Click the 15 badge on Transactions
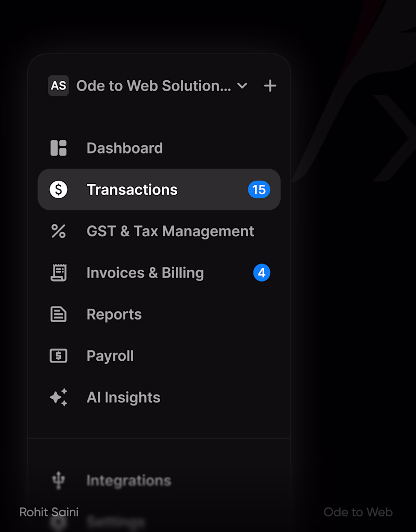 pos(259,189)
